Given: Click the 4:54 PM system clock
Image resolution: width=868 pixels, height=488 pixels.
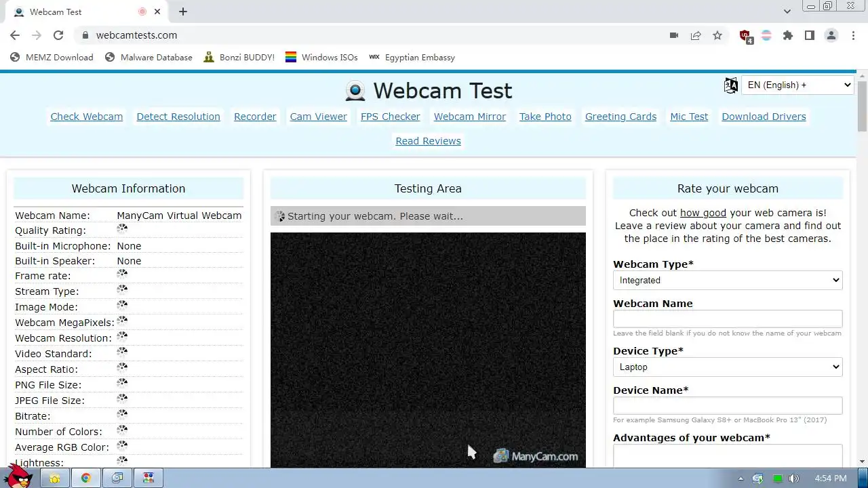Looking at the screenshot, I should click(831, 479).
